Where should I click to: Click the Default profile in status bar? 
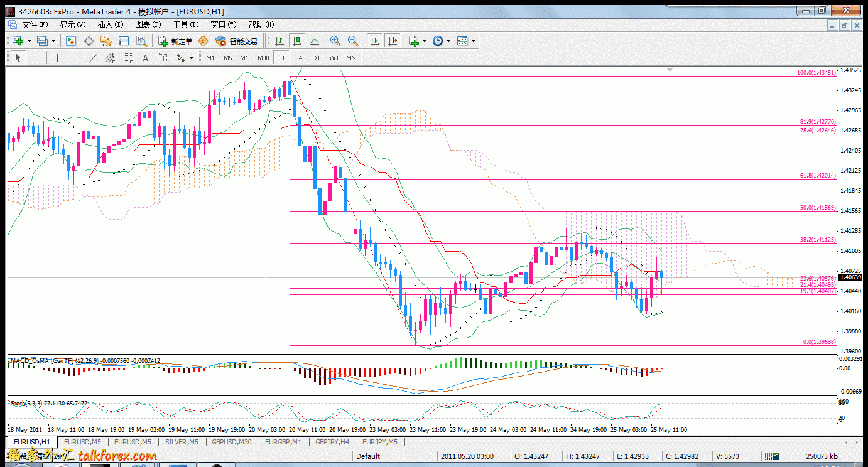click(368, 456)
